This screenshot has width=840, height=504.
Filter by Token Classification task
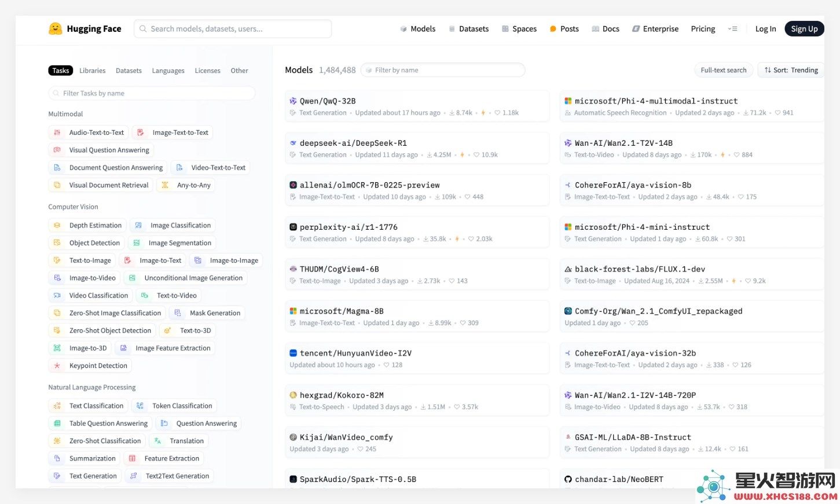pos(175,406)
